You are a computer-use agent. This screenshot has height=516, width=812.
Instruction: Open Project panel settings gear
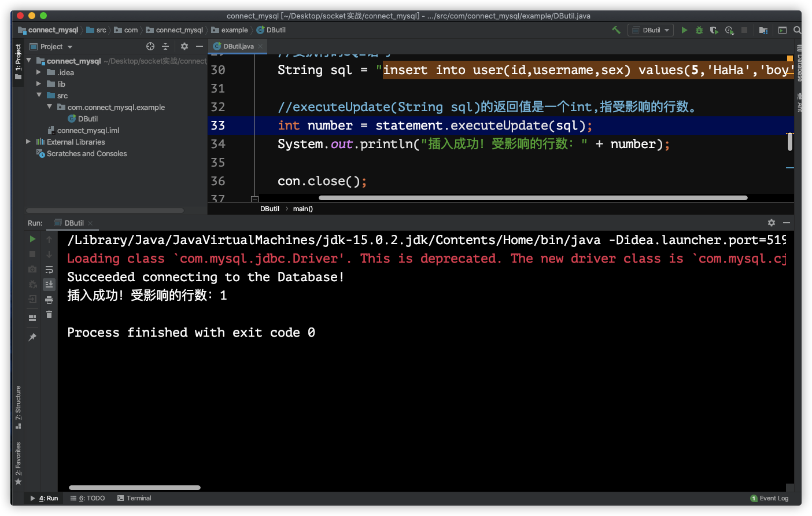coord(184,46)
